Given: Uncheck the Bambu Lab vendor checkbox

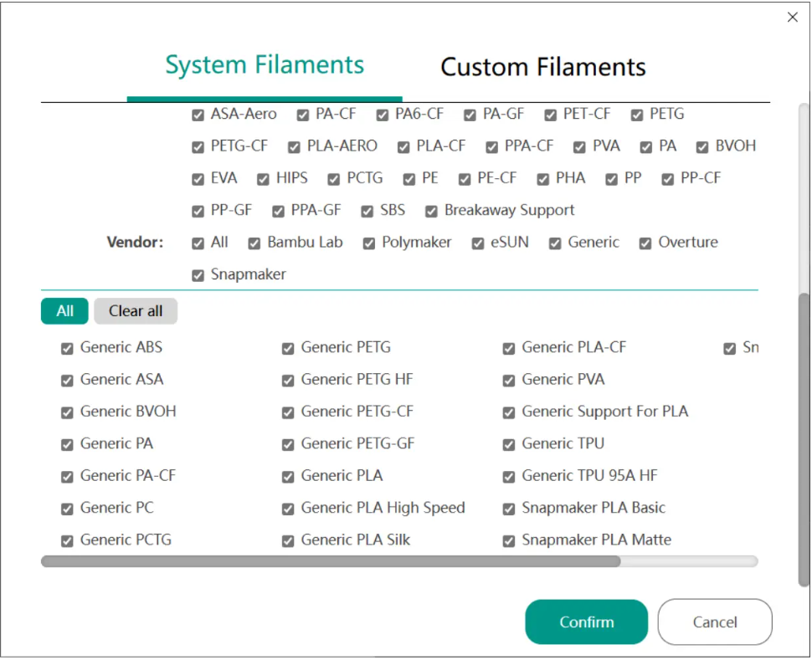Looking at the screenshot, I should (254, 243).
